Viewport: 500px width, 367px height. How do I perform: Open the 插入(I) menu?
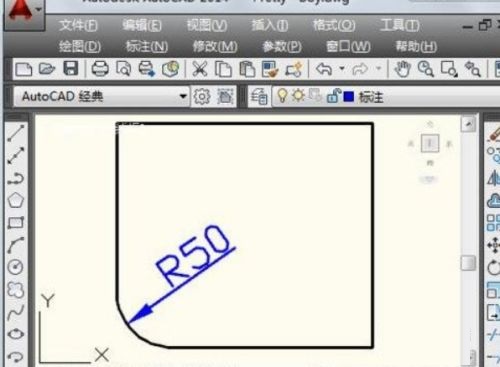270,25
